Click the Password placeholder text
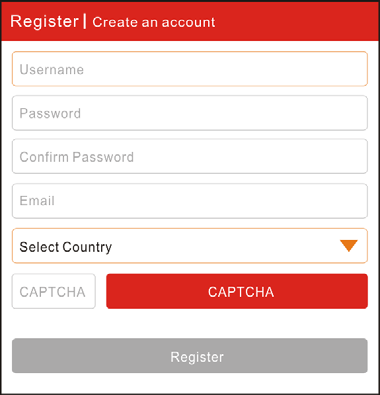This screenshot has height=395, width=380. point(50,113)
